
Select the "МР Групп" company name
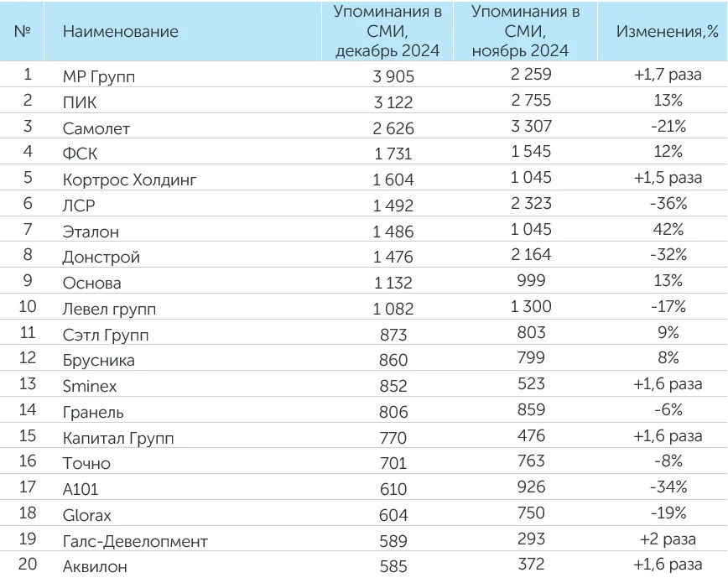[99, 77]
